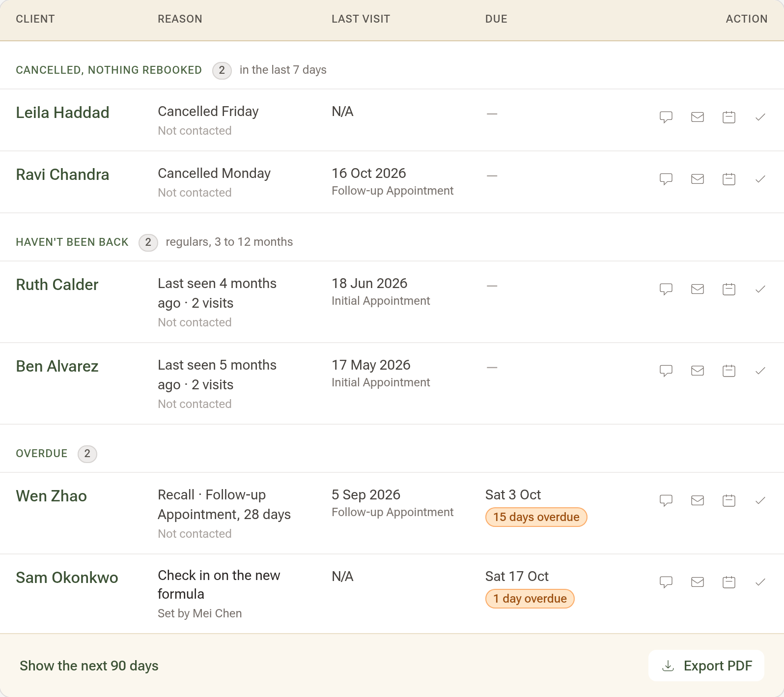The height and width of the screenshot is (697, 784).
Task: Click the '15 days overdue' badge
Action: (x=536, y=517)
